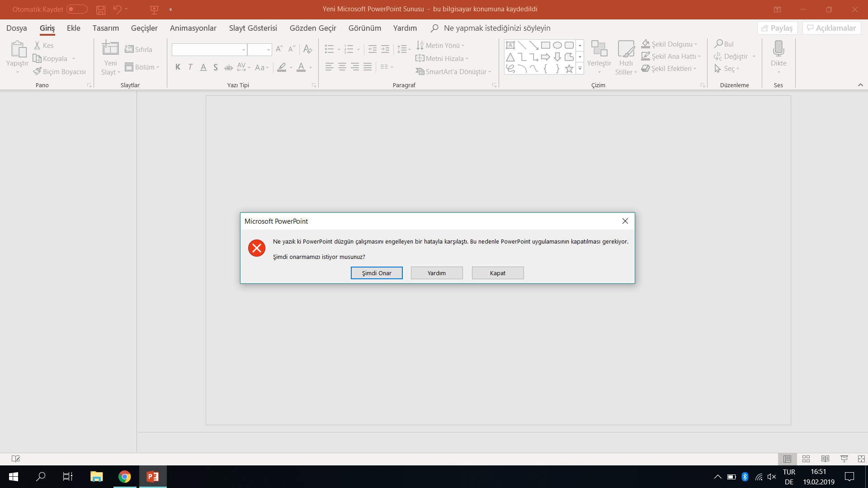
Task: Click the Yerleştir arrange icon
Action: click(x=599, y=48)
